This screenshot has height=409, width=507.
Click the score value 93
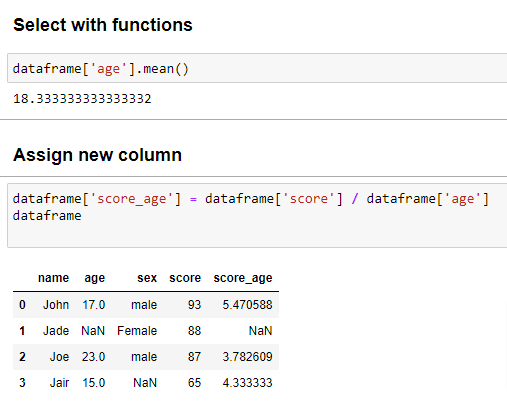(x=194, y=305)
